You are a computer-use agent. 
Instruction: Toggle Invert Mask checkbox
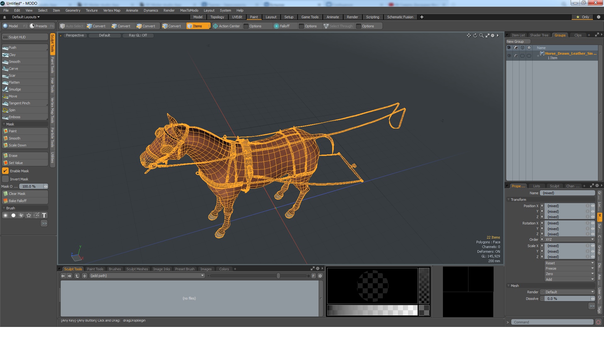5,179
